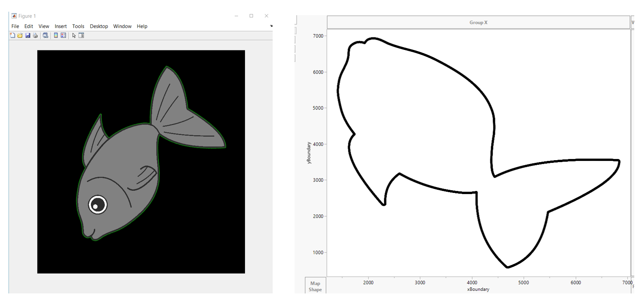The height and width of the screenshot is (302, 644).
Task: Open the Edit menu
Action: point(29,26)
